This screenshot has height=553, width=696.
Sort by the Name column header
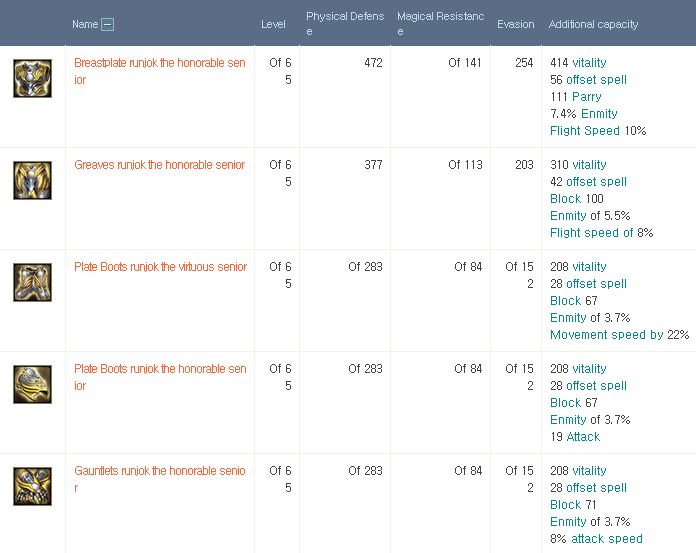[x=85, y=24]
